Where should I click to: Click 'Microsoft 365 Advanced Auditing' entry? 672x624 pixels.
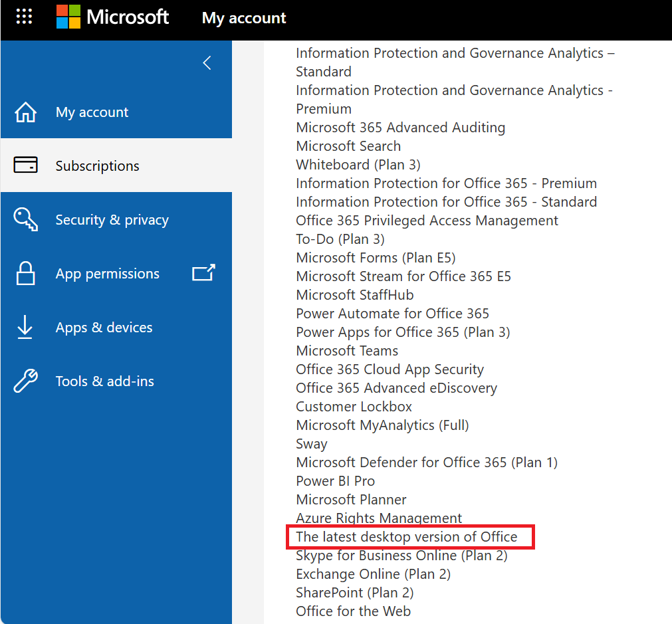tap(401, 128)
